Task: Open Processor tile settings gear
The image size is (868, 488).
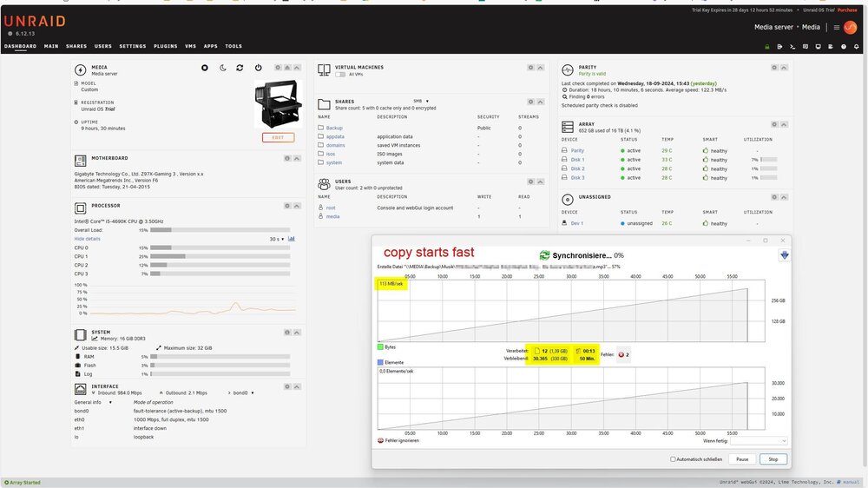Action: coord(287,206)
